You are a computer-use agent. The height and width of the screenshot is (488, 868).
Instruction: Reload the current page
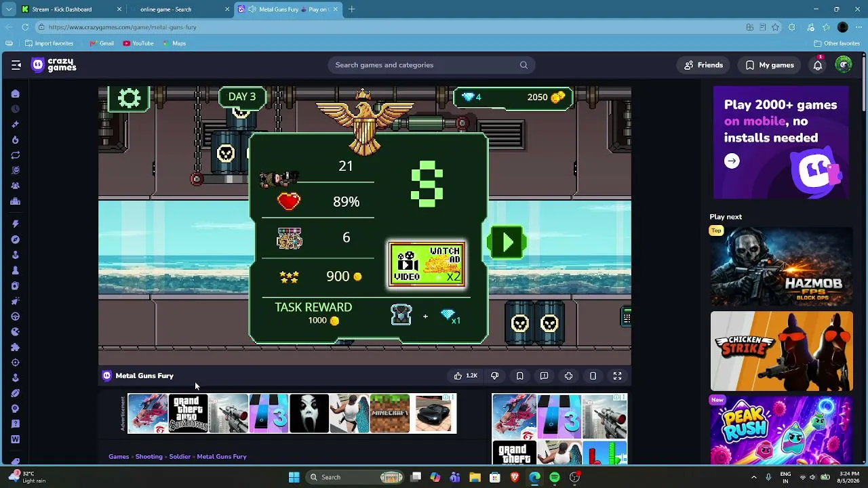pyautogui.click(x=25, y=27)
